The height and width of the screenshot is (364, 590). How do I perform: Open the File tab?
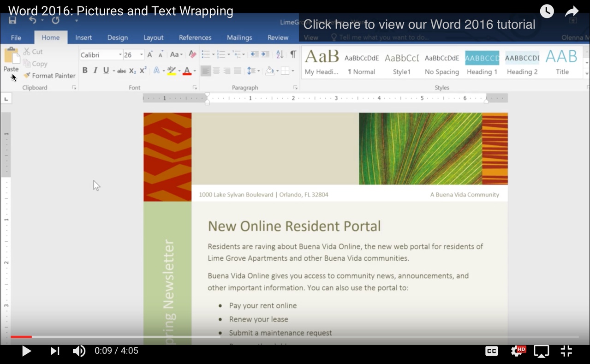(x=16, y=37)
